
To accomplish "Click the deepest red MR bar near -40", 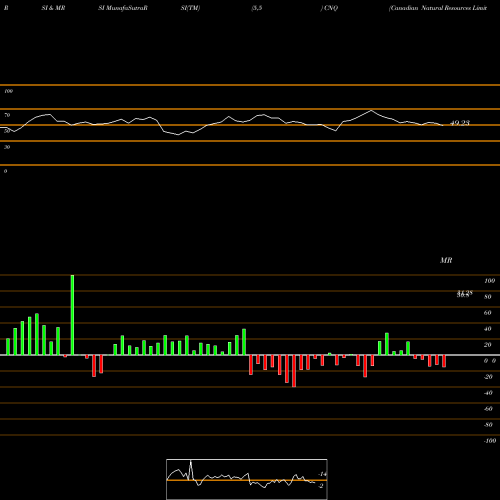I will click(294, 371).
